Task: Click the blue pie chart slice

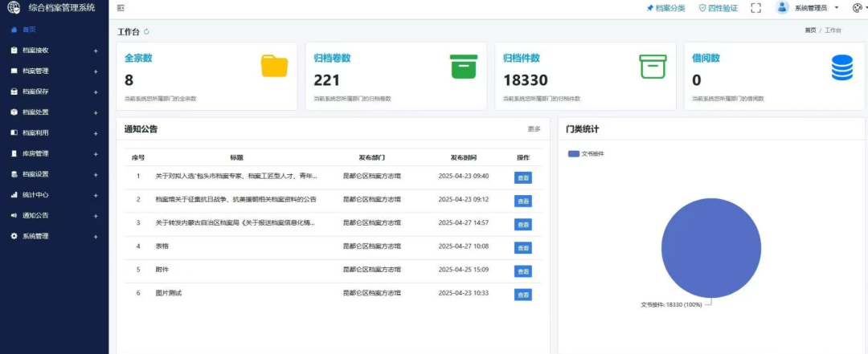Action: 711,248
